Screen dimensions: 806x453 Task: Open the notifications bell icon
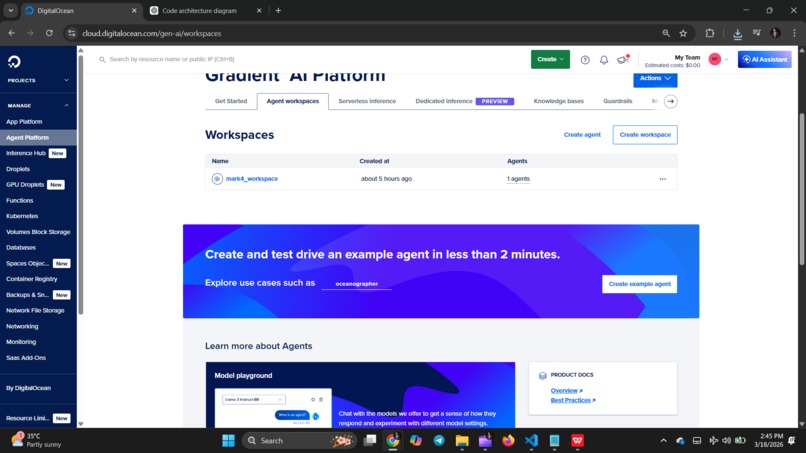pos(604,60)
